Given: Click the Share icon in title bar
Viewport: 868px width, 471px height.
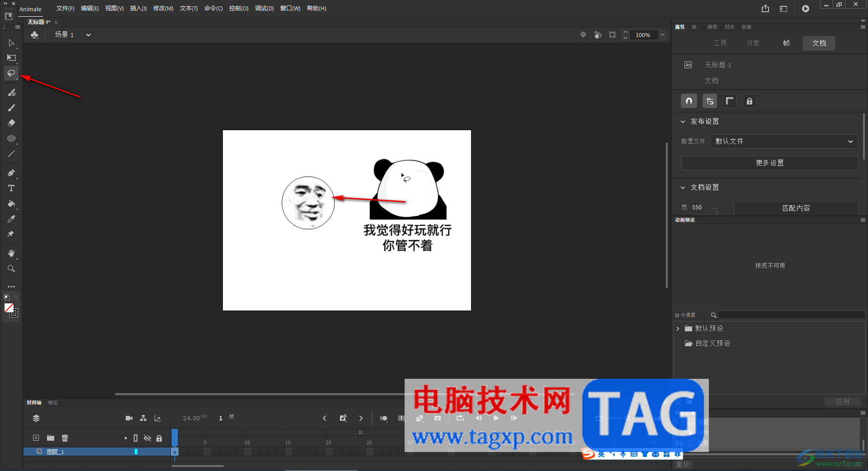Looking at the screenshot, I should pos(765,9).
